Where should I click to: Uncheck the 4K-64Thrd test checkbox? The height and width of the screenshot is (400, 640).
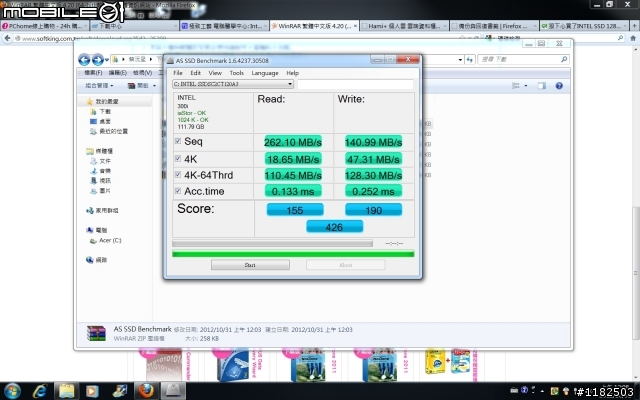click(178, 174)
